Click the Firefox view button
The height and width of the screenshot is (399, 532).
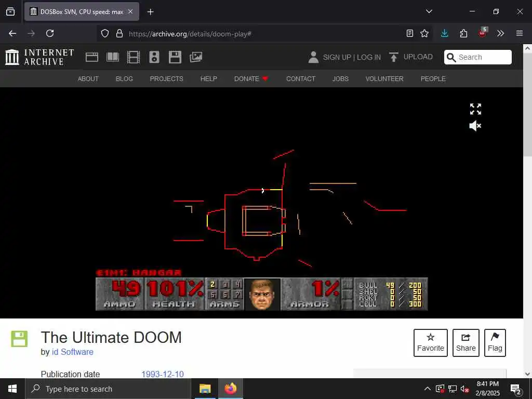(10, 11)
